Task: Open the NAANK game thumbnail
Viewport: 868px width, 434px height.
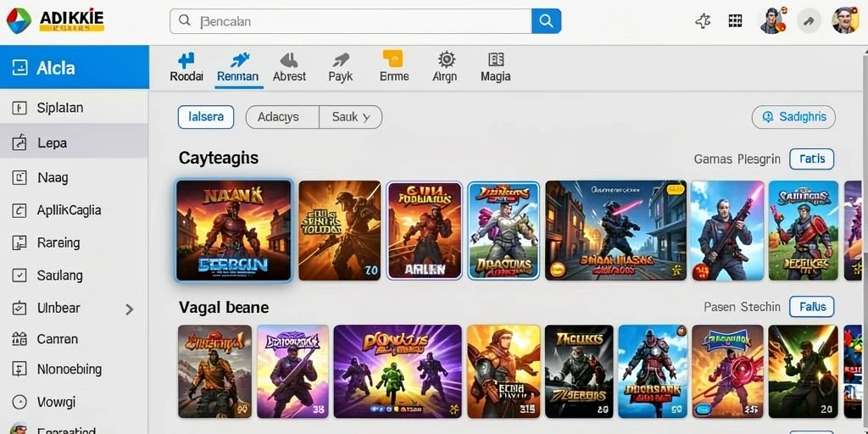Action: point(234,231)
